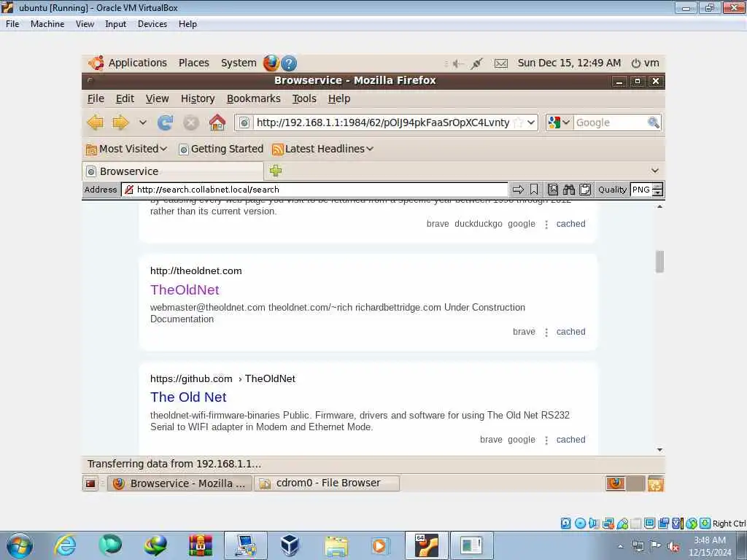747x560 pixels.
Task: Click the Ubuntu trash applet icon
Action: point(656,484)
